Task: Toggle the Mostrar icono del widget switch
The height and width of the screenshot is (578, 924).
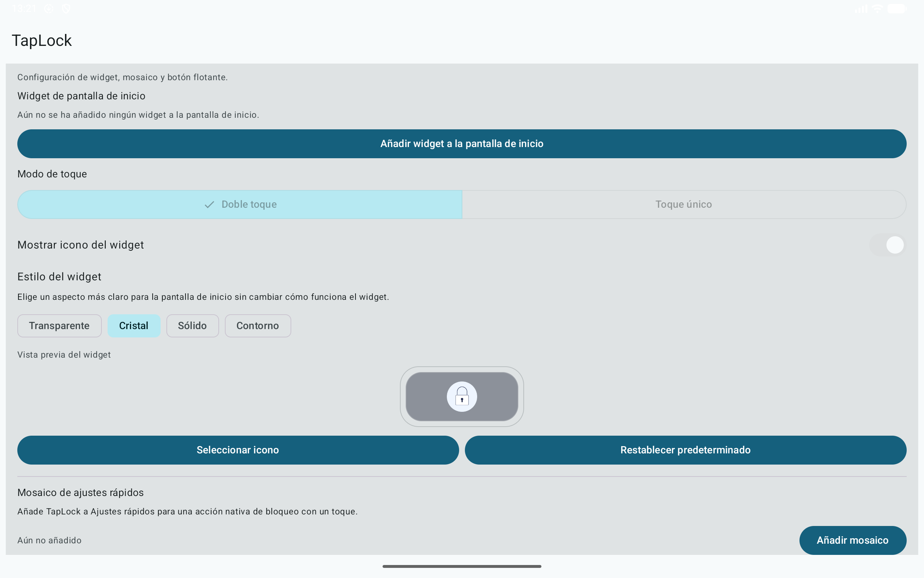Action: click(888, 245)
